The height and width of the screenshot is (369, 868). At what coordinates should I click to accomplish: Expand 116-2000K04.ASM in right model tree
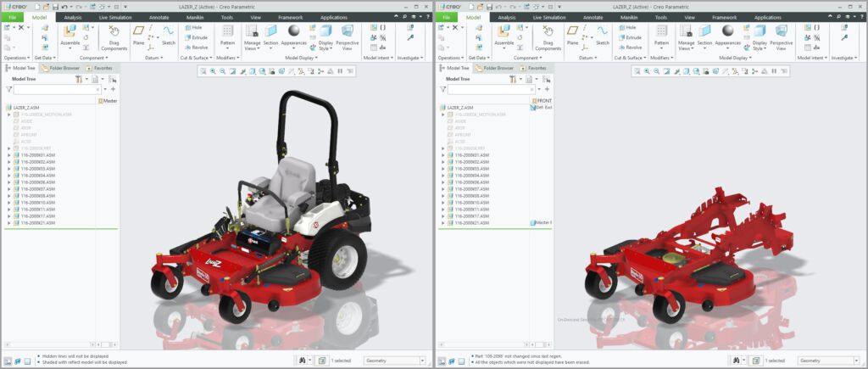tap(442, 176)
